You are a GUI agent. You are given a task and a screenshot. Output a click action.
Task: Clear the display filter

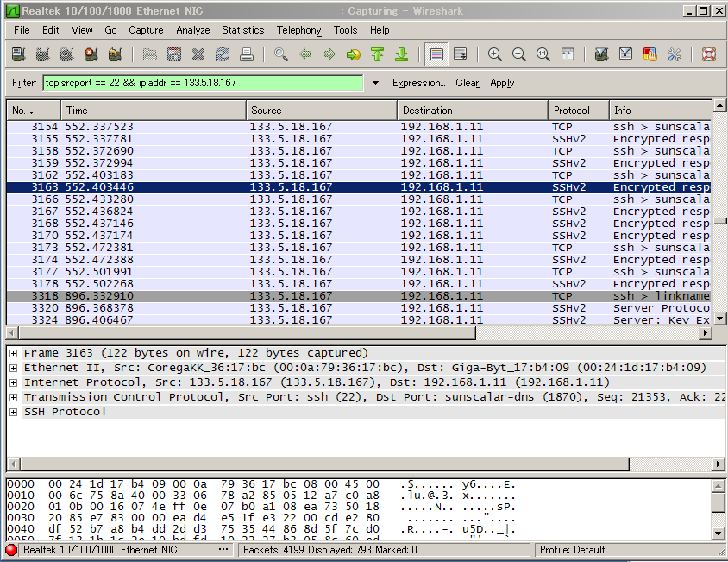coord(467,83)
